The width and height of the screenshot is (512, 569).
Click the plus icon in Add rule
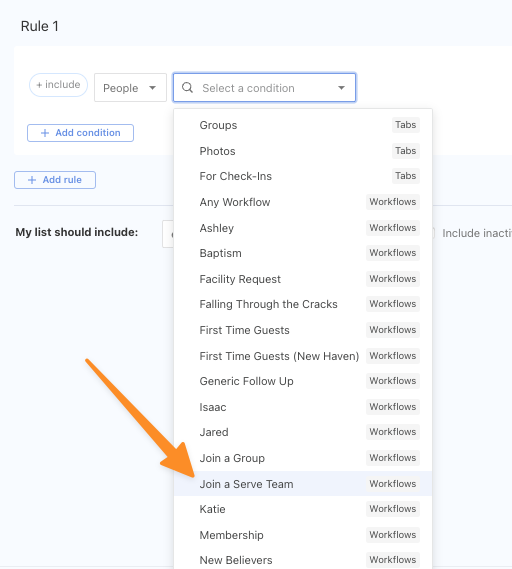tap(32, 180)
